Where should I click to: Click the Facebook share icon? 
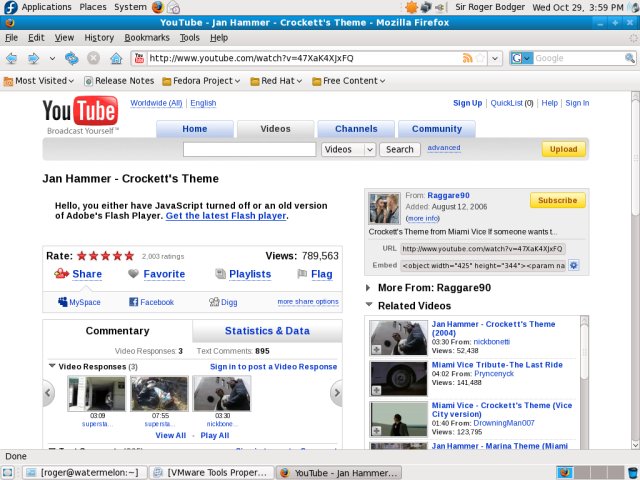tap(133, 302)
